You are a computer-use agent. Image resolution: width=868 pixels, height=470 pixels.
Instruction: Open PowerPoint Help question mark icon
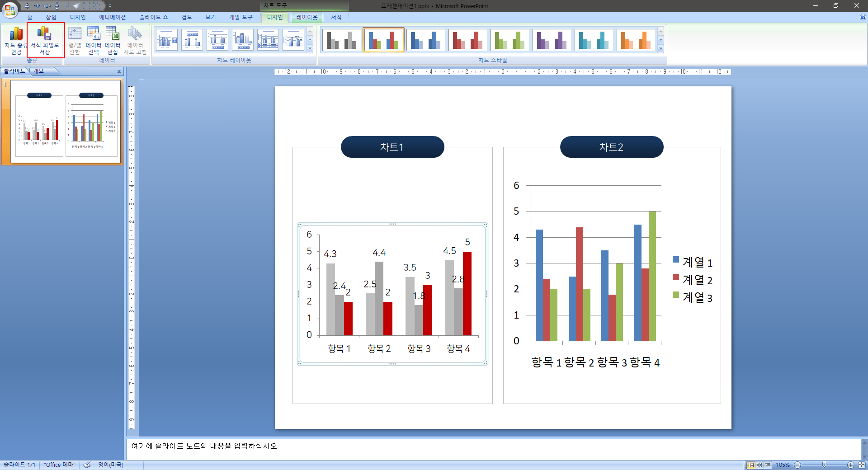[x=863, y=17]
